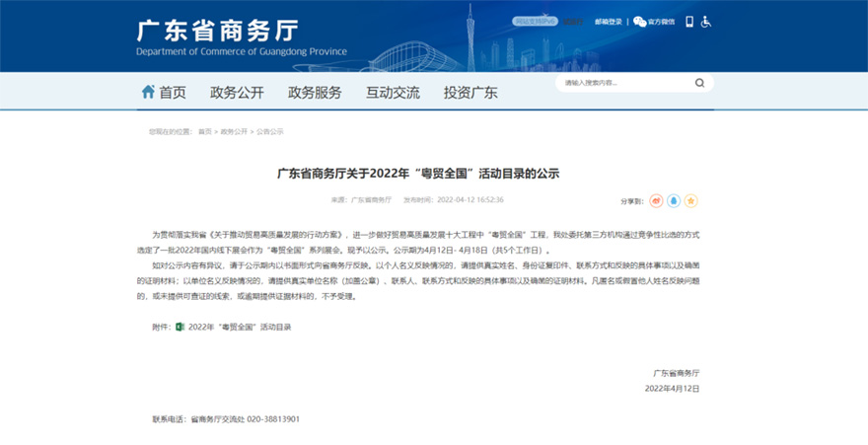The image size is (868, 445).
Task: Click the magnifier search icon
Action: pos(699,83)
